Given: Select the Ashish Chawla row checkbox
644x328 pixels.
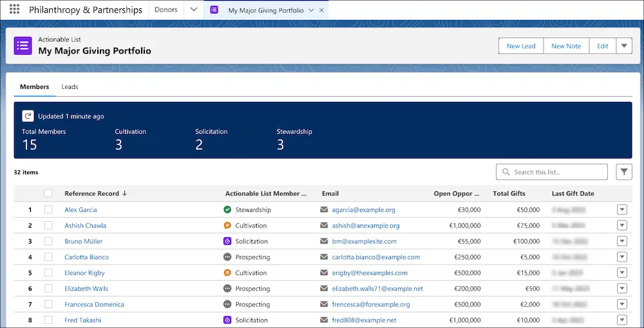Looking at the screenshot, I should click(x=48, y=226).
